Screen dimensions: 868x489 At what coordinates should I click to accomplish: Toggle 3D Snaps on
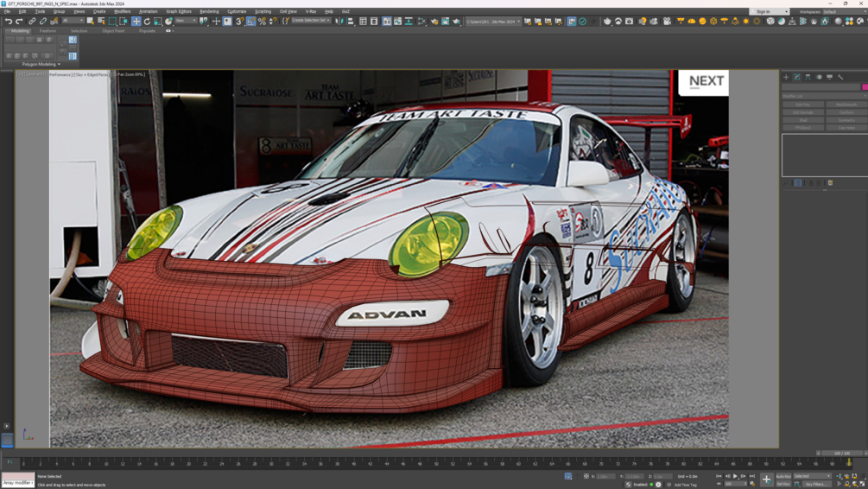pyautogui.click(x=240, y=21)
